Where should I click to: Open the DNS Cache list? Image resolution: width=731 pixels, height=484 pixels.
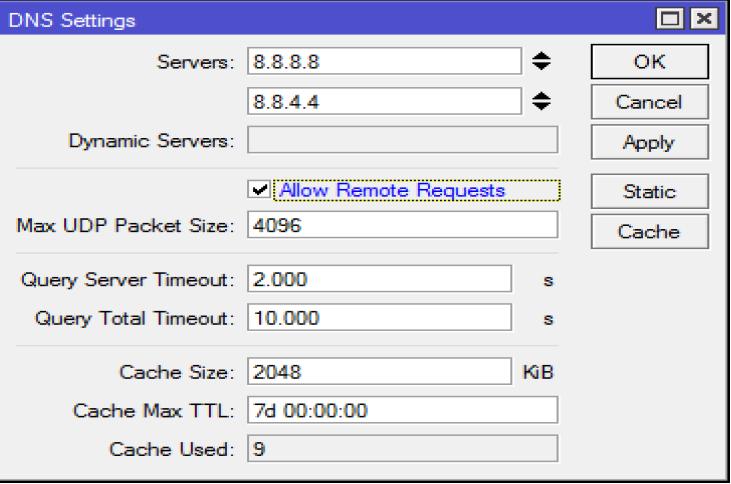click(648, 232)
